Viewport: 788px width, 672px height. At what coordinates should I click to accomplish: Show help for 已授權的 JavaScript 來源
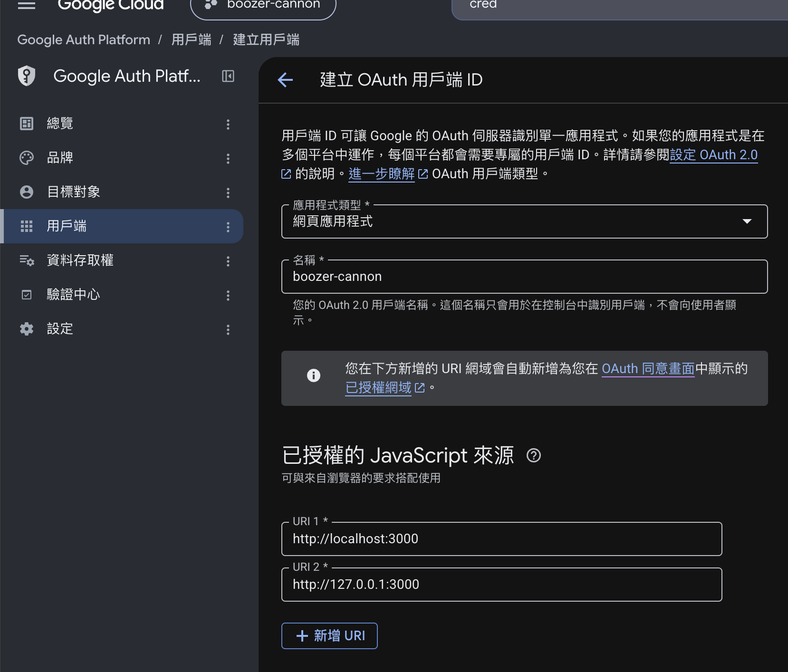coord(534,455)
